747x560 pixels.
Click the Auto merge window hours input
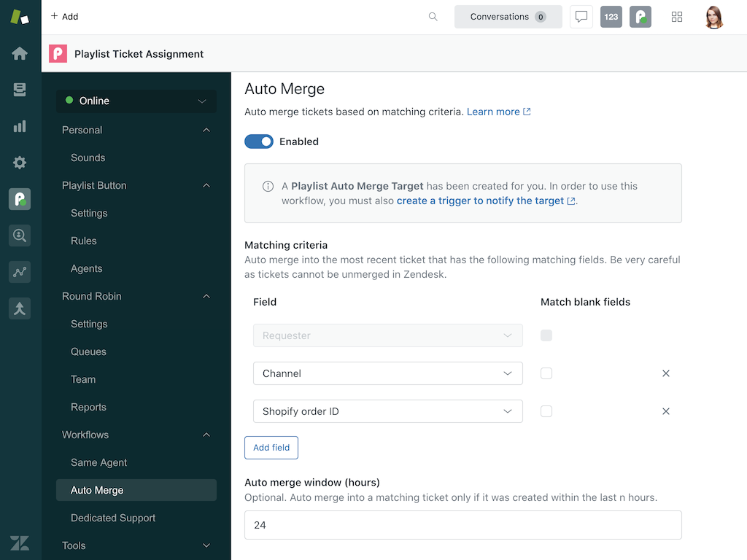point(462,525)
